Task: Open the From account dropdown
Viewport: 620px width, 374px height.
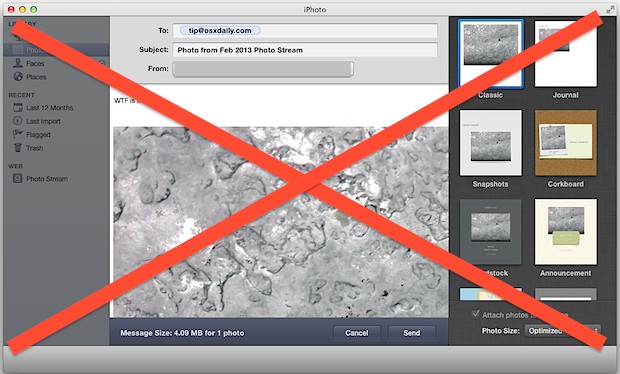Action: (x=263, y=69)
